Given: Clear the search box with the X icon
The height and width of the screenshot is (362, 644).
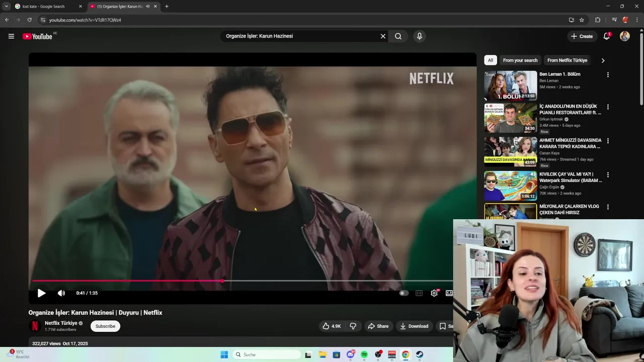Looking at the screenshot, I should [x=383, y=36].
